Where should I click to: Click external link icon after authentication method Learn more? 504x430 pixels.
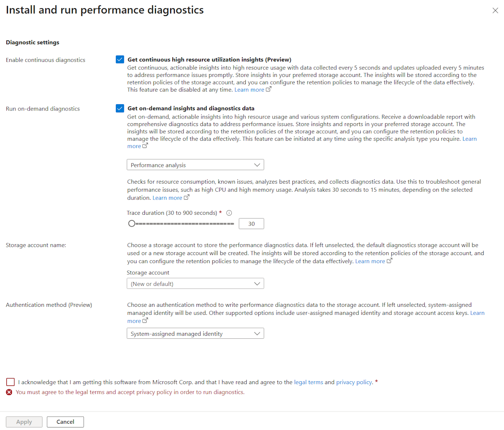[145, 320]
